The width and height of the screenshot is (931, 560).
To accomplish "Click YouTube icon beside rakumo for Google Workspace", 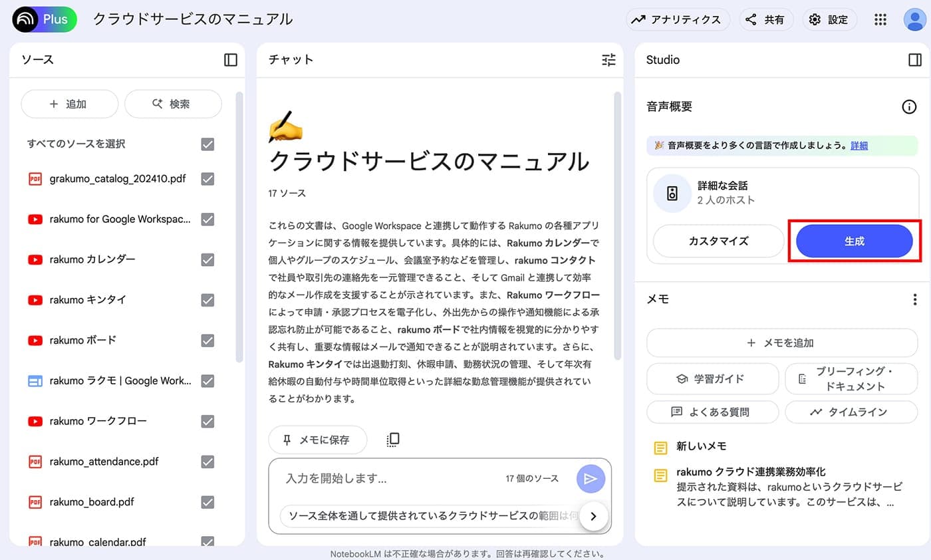I will [35, 219].
